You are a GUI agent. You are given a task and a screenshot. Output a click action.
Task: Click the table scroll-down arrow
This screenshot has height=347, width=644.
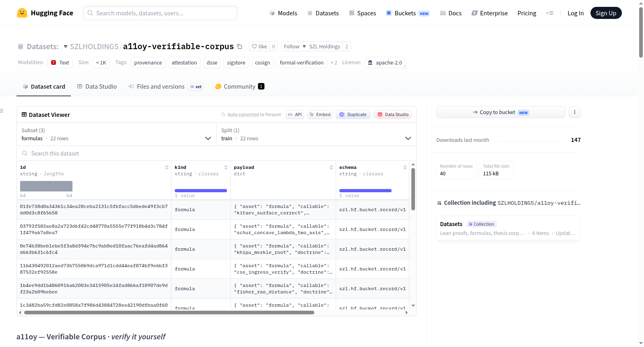tap(413, 306)
